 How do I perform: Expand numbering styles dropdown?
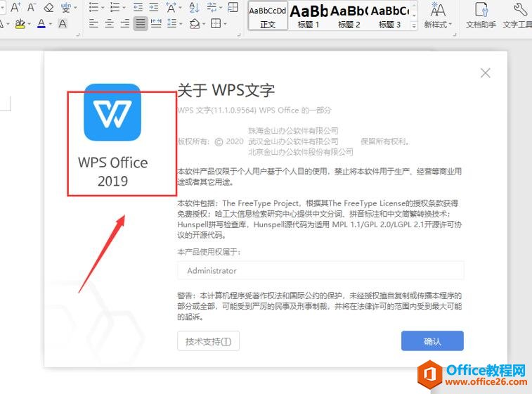click(x=124, y=8)
